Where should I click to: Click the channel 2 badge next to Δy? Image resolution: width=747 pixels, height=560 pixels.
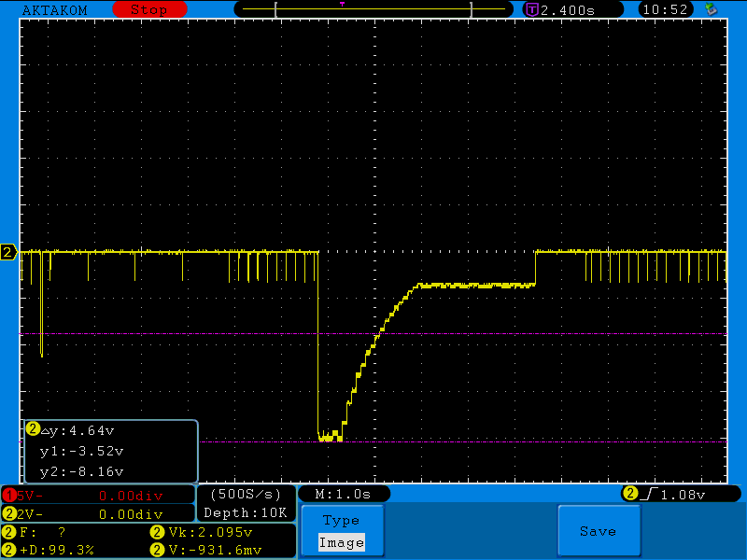click(x=33, y=429)
